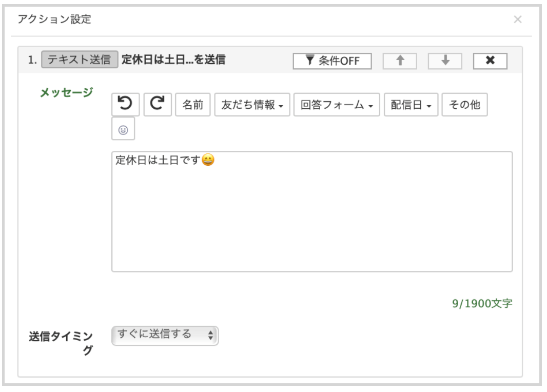The height and width of the screenshot is (392, 547).
Task: Open the emoji picker smiley button
Action: tap(123, 130)
